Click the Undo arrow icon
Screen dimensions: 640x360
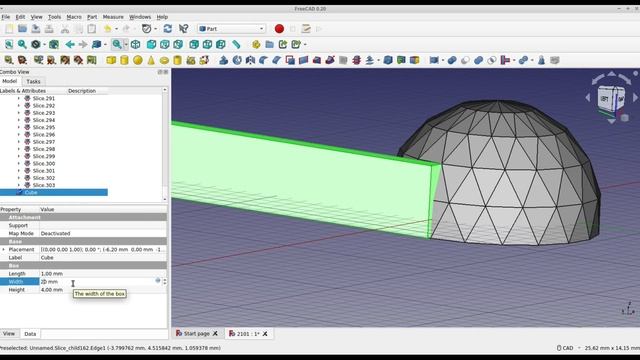click(107, 29)
